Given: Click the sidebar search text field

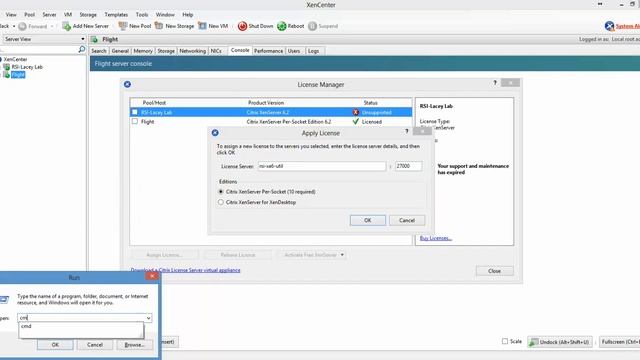Looking at the screenshot, I should [x=39, y=50].
